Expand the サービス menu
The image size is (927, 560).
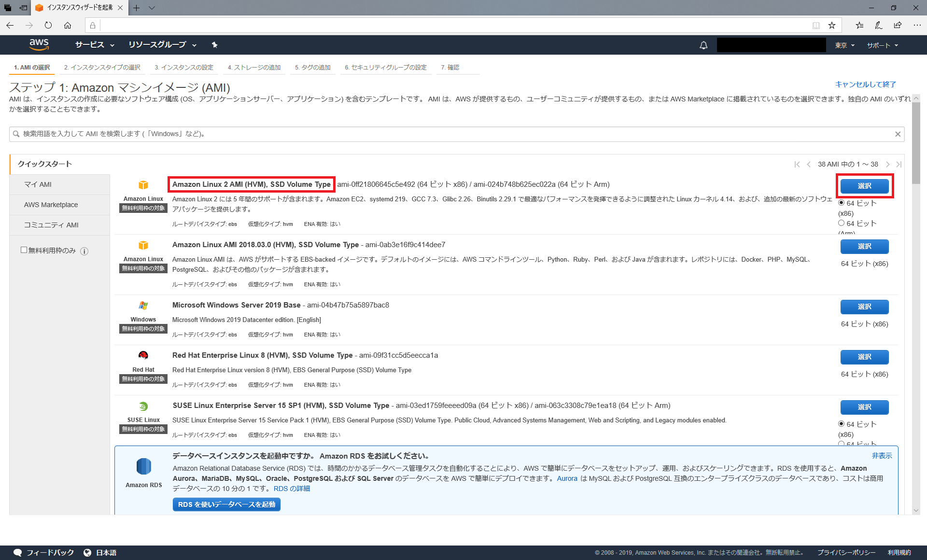(95, 45)
